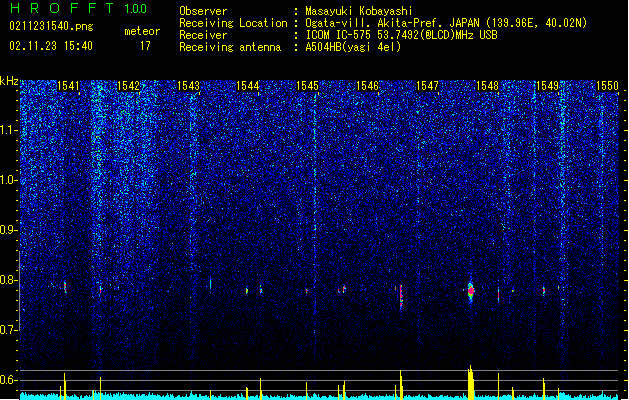Click the 1.1 kHz axis label
The image size is (629, 400).
click(x=9, y=131)
